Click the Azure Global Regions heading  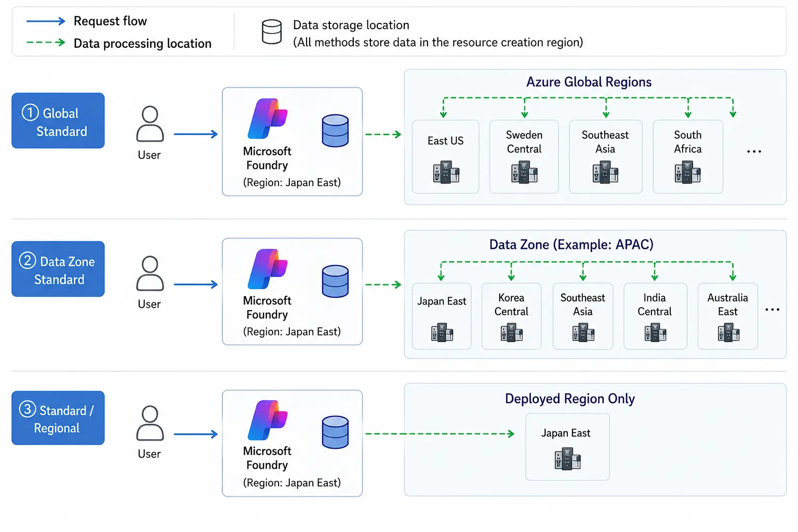[x=589, y=82]
